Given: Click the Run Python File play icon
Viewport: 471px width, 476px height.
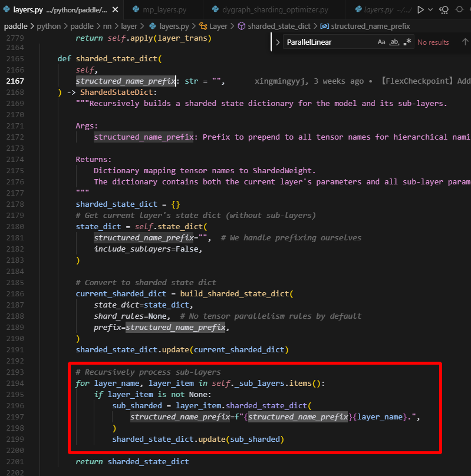Looking at the screenshot, I should 420,9.
